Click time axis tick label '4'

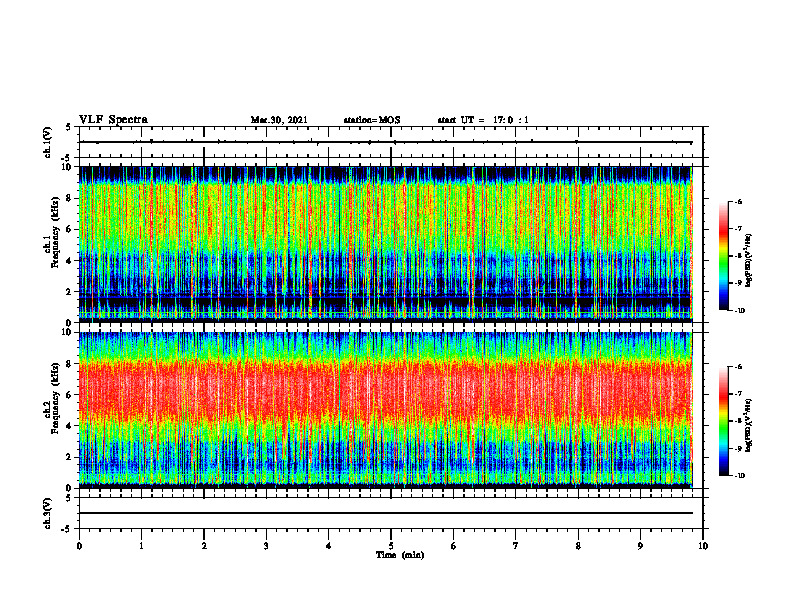coord(329,546)
